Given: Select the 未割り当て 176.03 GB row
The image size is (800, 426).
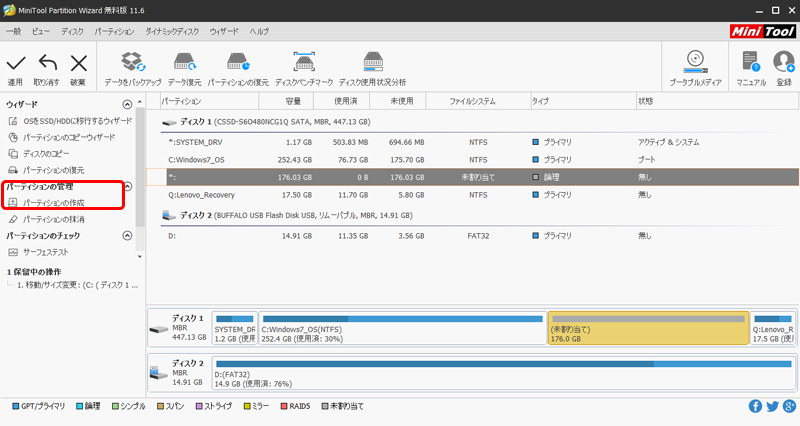Looking at the screenshot, I should tap(472, 177).
